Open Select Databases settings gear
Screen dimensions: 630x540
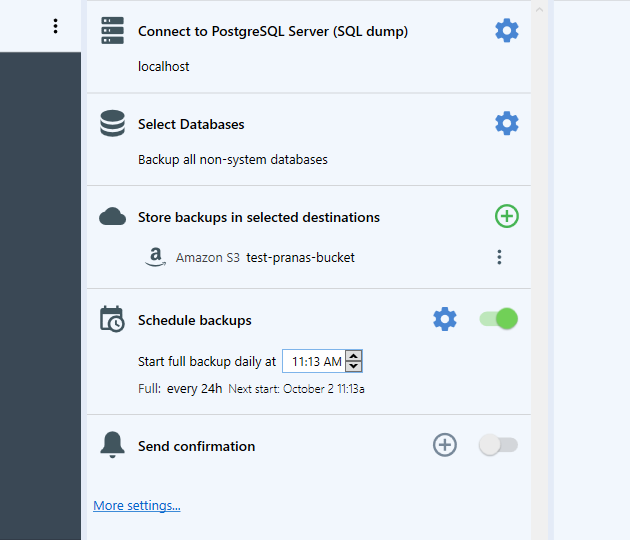(507, 123)
